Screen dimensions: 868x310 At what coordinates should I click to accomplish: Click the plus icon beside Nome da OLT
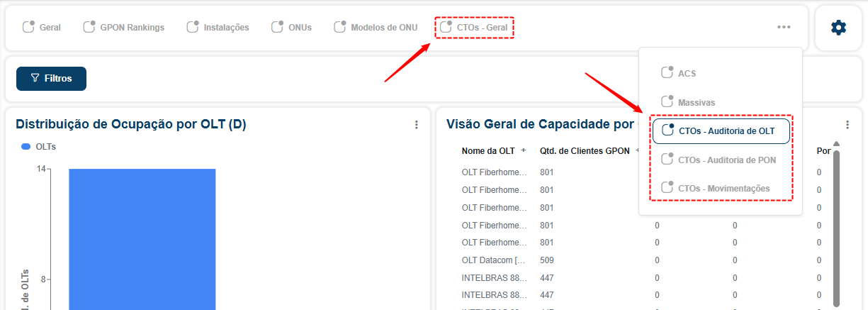[524, 150]
